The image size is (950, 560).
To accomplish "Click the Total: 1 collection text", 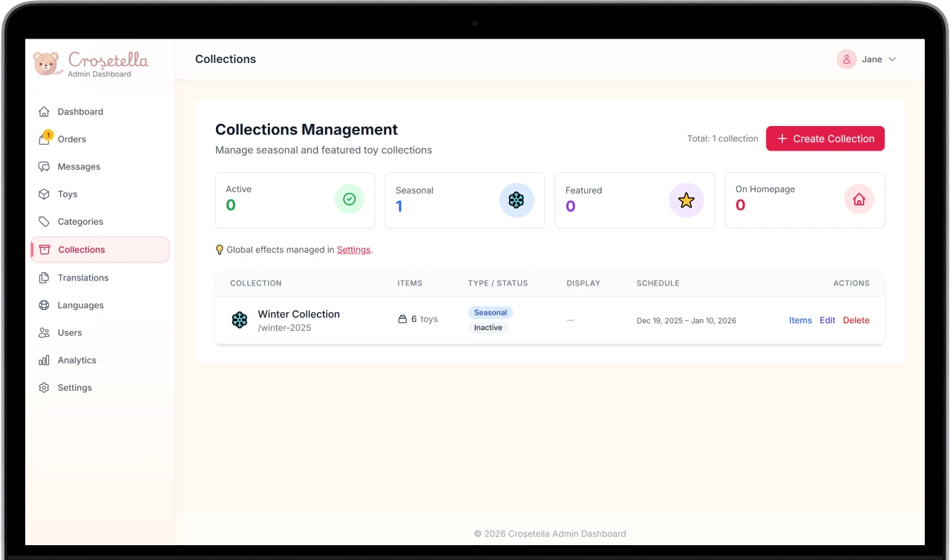I will (722, 139).
